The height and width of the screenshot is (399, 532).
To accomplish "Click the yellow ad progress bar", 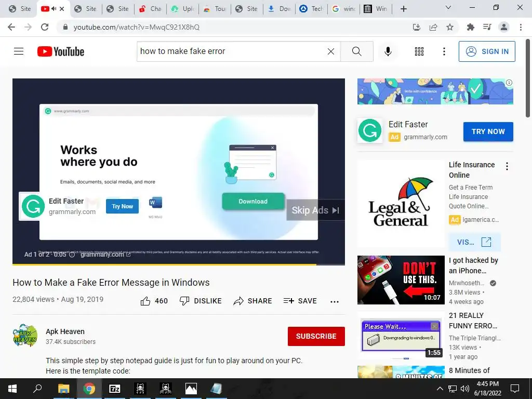I will point(164,264).
